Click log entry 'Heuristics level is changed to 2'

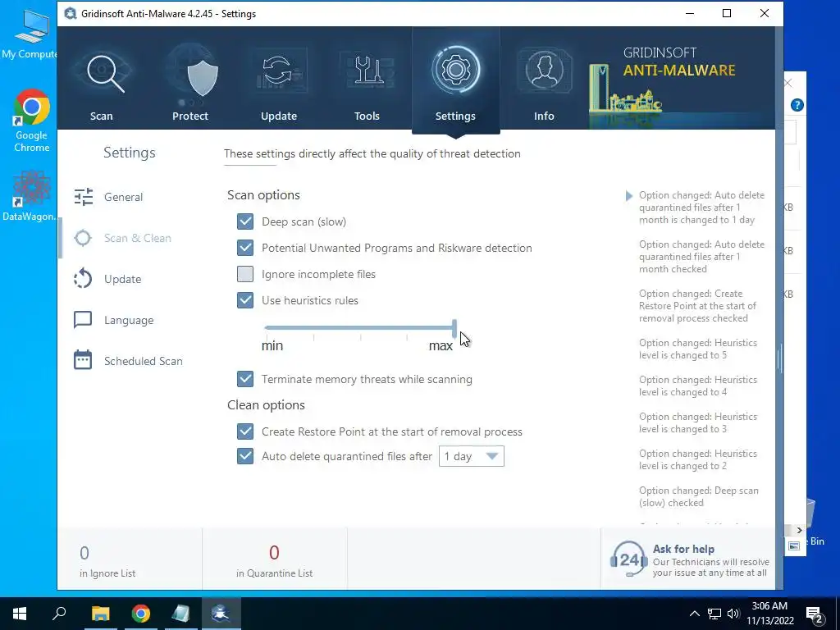pos(698,459)
